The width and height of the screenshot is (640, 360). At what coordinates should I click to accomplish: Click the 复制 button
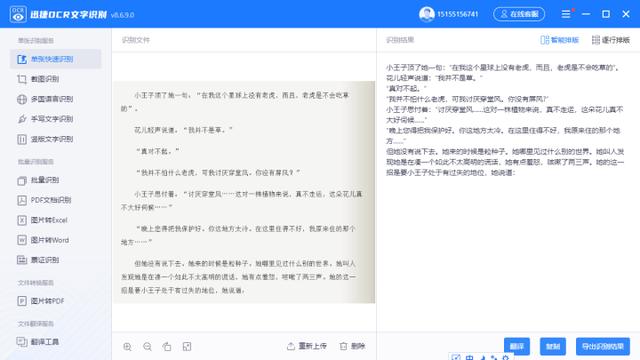point(553,347)
